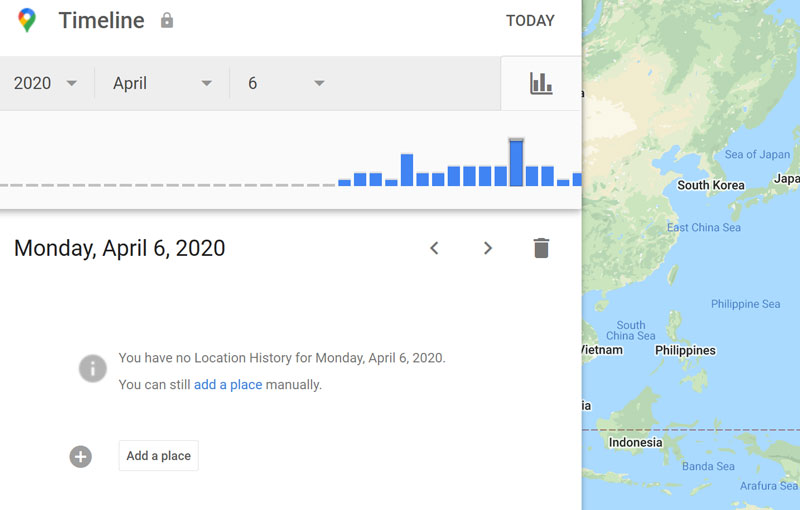Open the day 6 dropdown
Viewport: 800px width, 510px height.
click(x=287, y=84)
